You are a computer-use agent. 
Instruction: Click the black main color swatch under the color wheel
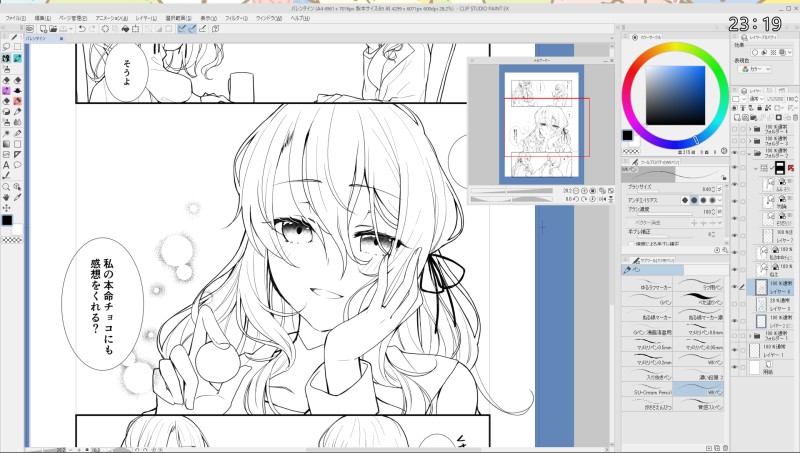[628, 135]
